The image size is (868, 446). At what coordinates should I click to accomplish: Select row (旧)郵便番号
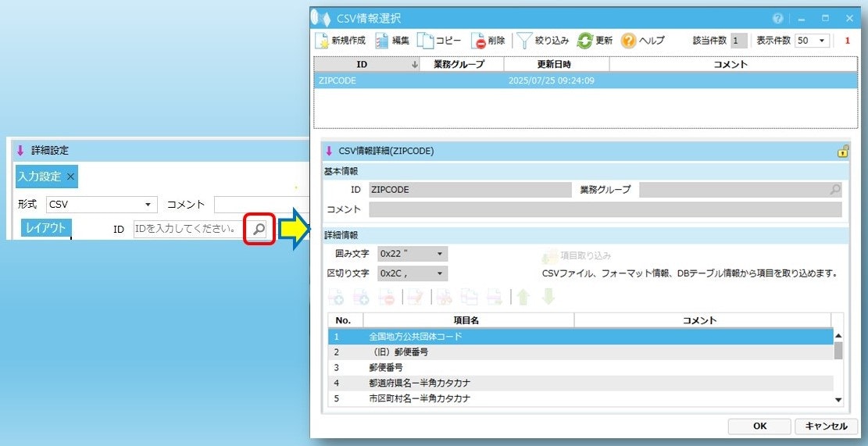click(x=580, y=351)
